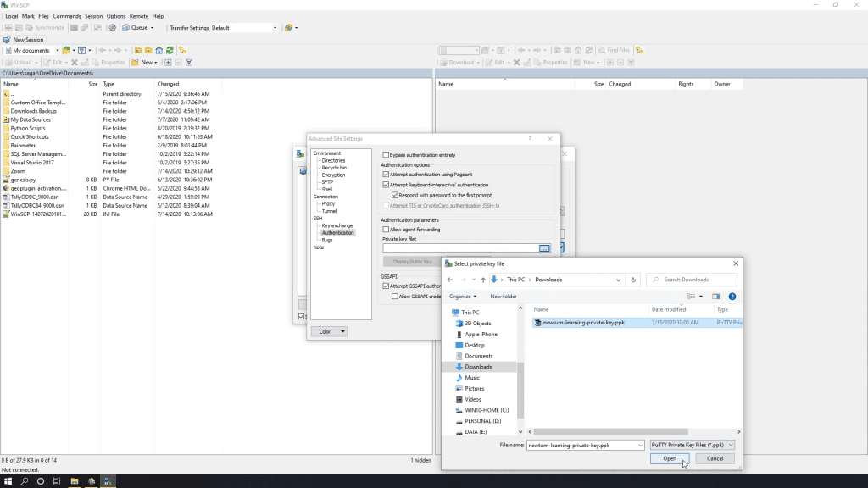
Task: Go to home directory icon in local toolbar
Action: click(159, 50)
